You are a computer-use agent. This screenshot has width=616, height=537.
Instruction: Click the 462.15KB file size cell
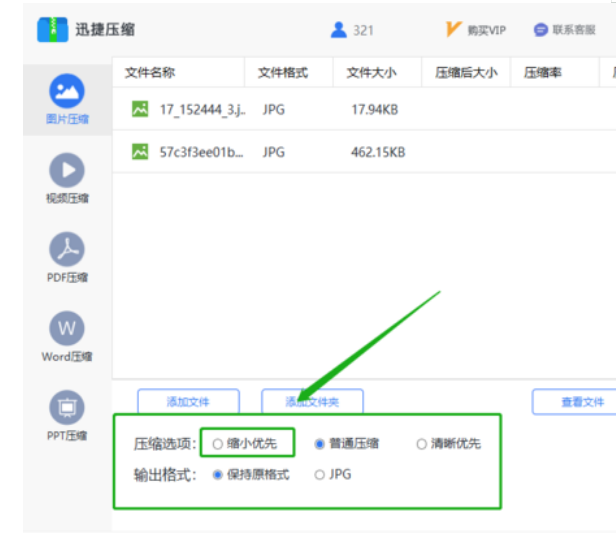(x=378, y=152)
